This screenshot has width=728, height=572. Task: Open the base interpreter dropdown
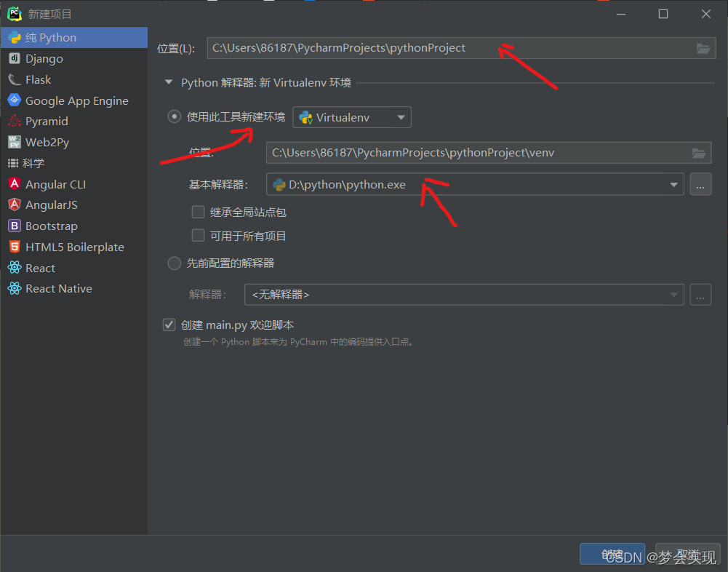(475, 184)
